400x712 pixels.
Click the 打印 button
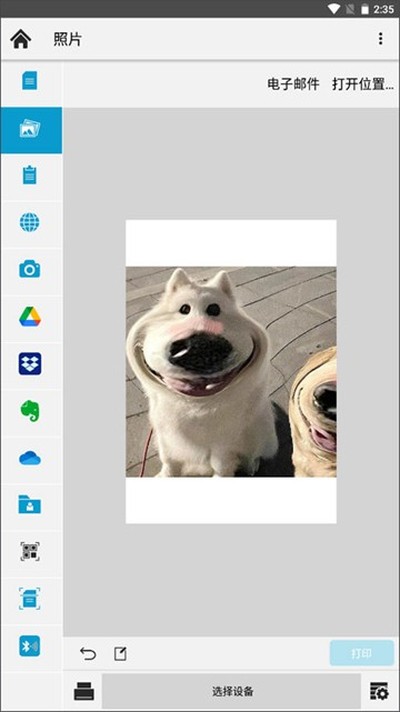point(362,653)
